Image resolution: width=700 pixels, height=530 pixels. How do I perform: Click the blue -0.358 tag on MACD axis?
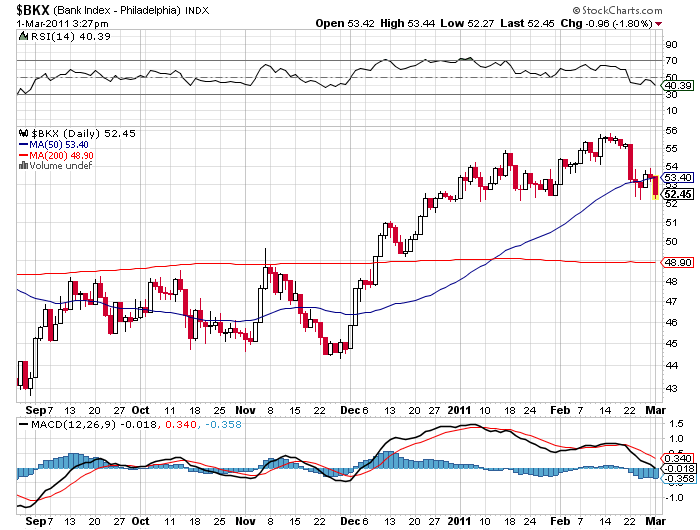[x=678, y=479]
